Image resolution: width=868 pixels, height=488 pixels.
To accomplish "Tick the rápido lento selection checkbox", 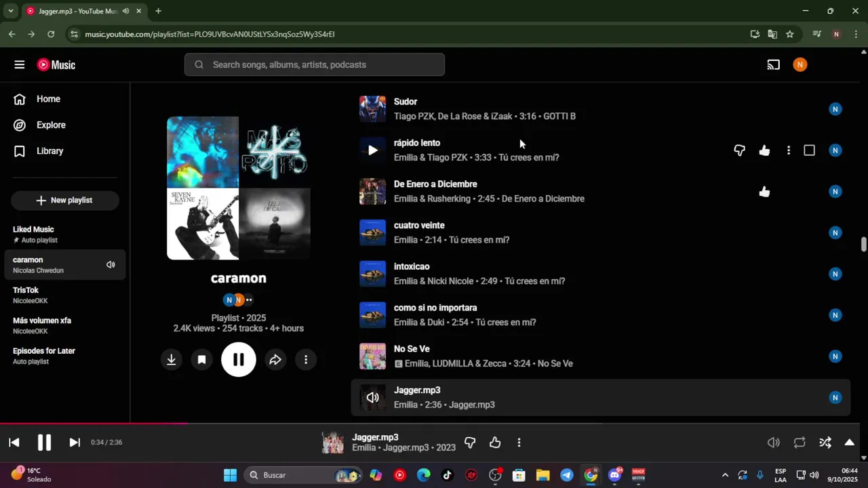I will [809, 150].
